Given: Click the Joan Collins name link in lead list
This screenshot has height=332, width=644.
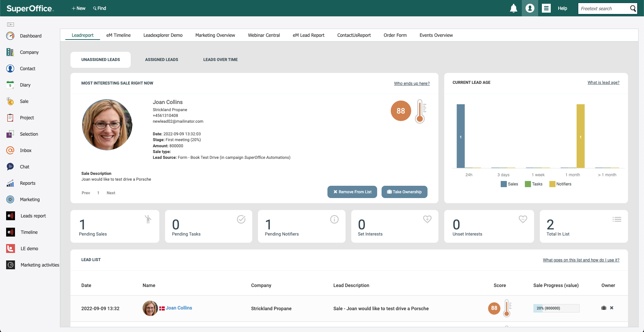Looking at the screenshot, I should 179,308.
